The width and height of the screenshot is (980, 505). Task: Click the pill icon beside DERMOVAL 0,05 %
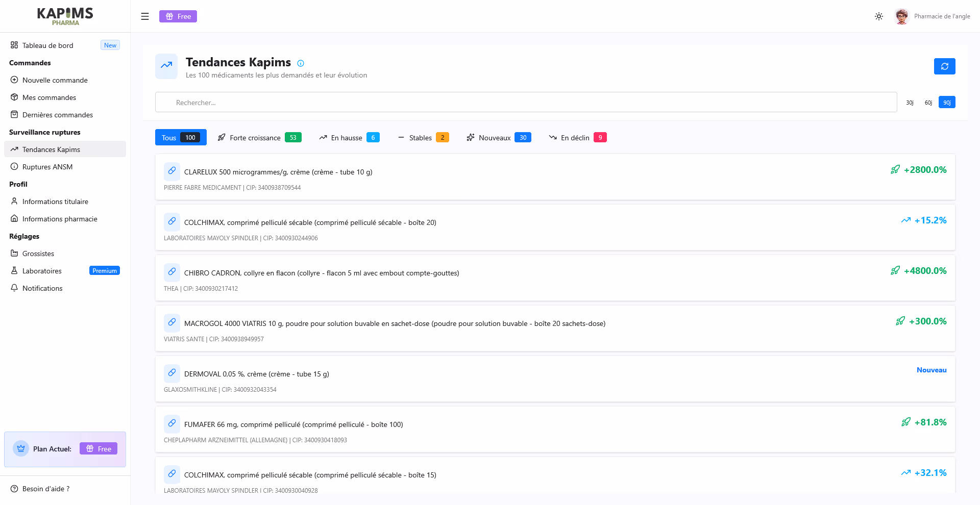172,373
